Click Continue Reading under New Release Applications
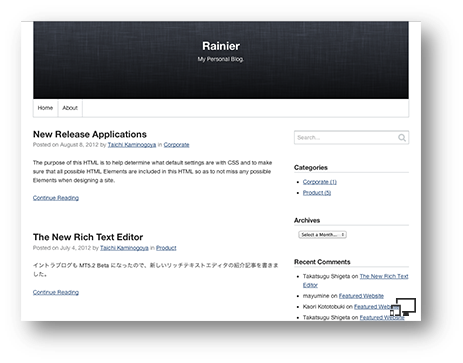This screenshot has height=363, width=463. [x=56, y=198]
